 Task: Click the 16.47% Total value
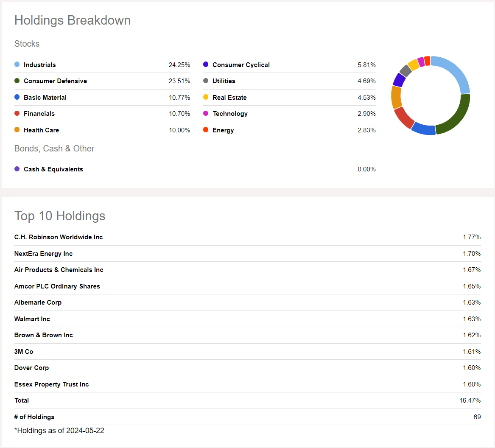pos(470,400)
